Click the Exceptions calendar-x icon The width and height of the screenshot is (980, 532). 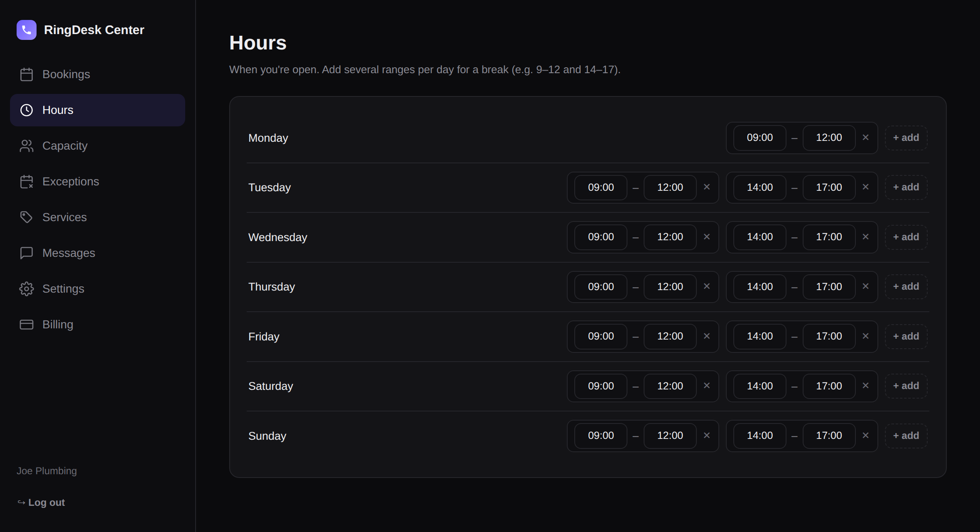pyautogui.click(x=27, y=182)
